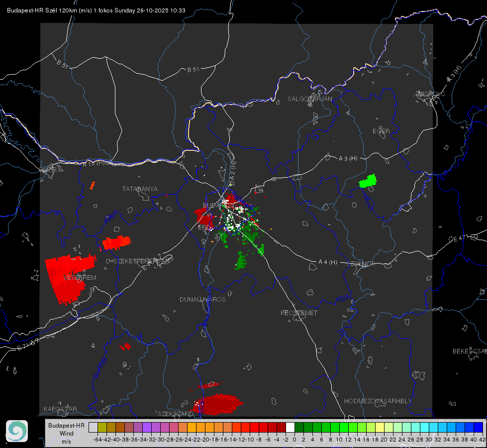The height and width of the screenshot is (448, 487).
Task: Click the '0' value on the legend scale
Action: tap(294, 440)
